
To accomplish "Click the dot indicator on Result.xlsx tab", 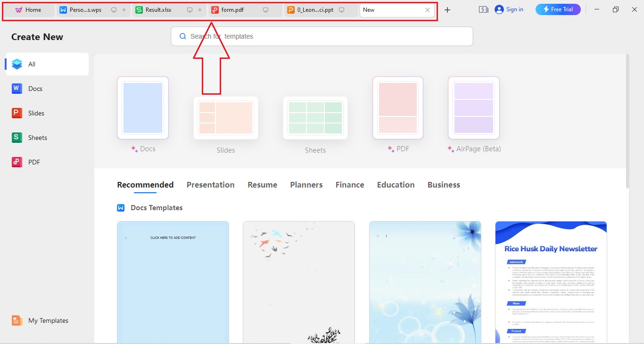I will point(200,10).
